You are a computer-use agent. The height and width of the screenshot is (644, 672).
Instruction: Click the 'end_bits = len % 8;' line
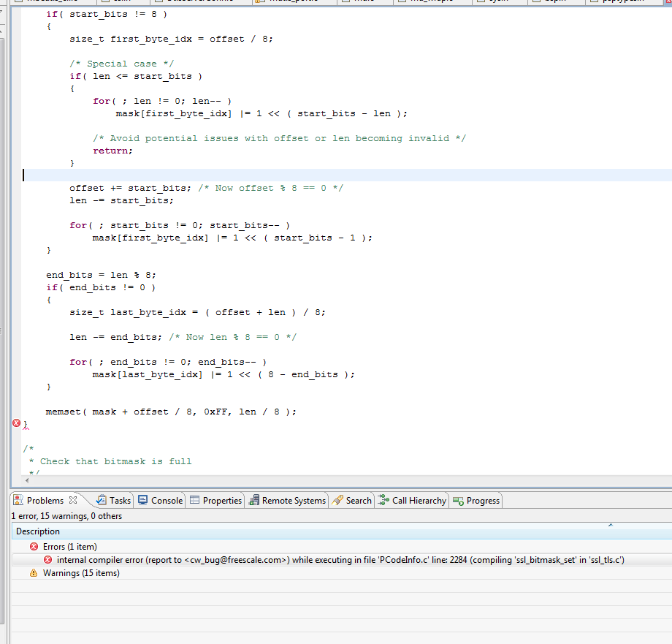tap(101, 275)
